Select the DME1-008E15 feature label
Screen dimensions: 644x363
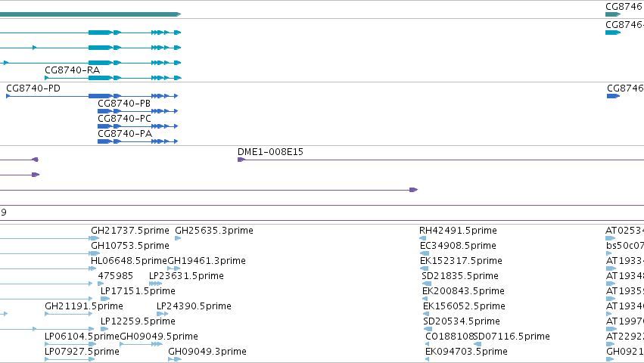270,152
